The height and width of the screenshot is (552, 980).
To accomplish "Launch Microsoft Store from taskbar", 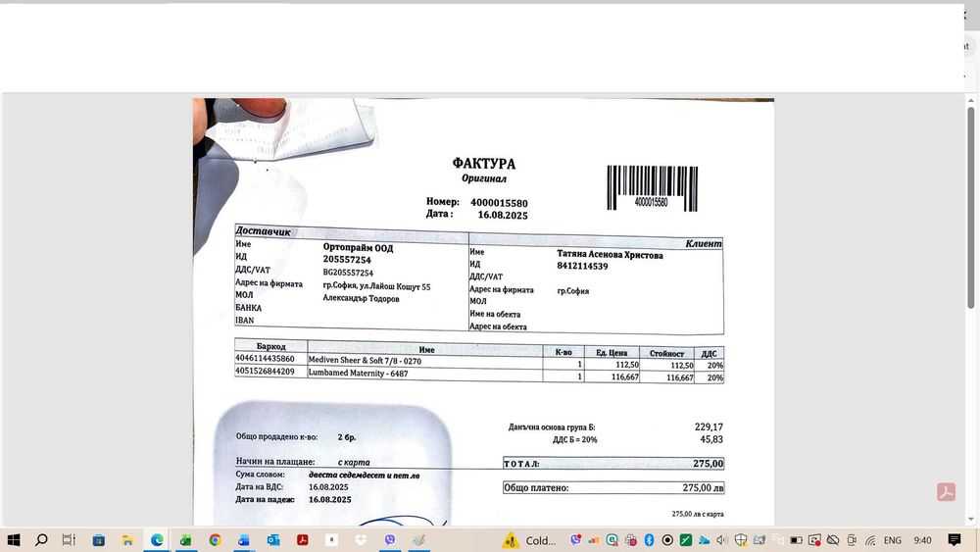I will 98,540.
